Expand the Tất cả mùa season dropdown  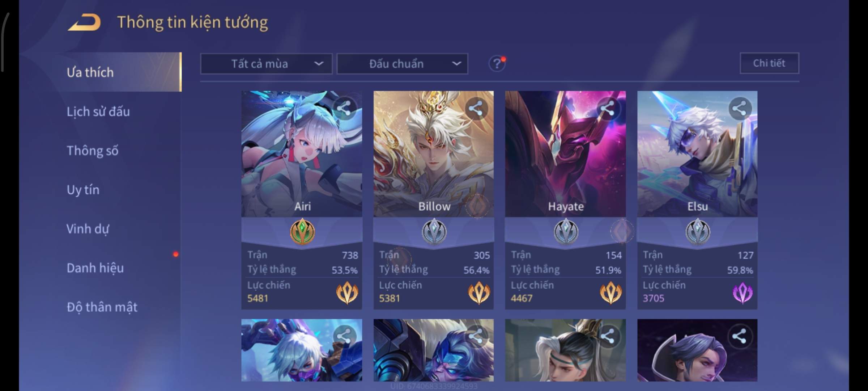(266, 64)
